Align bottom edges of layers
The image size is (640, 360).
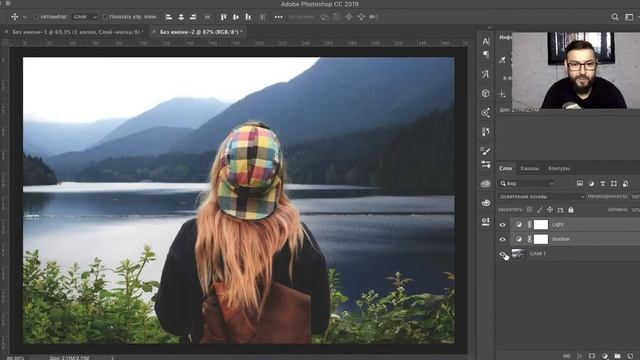pos(248,17)
